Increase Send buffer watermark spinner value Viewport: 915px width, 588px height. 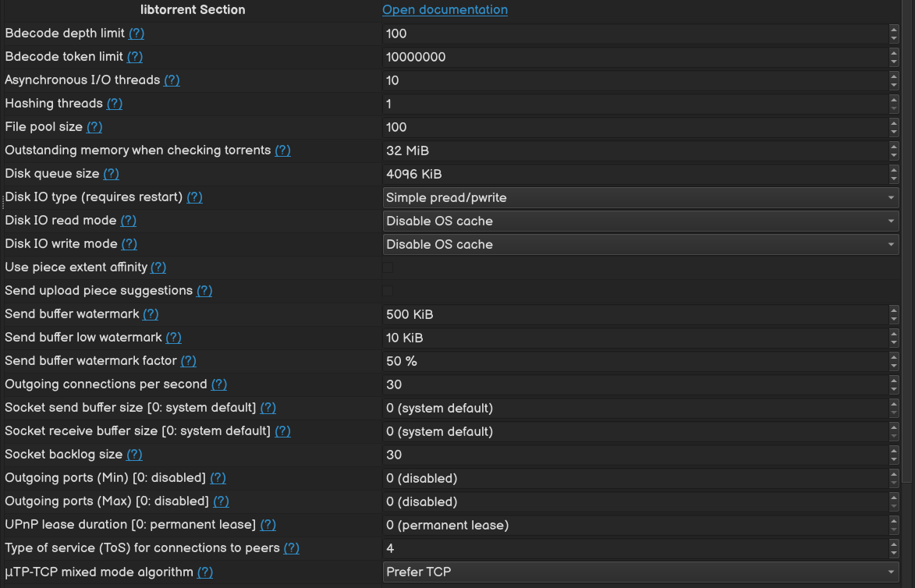click(893, 309)
